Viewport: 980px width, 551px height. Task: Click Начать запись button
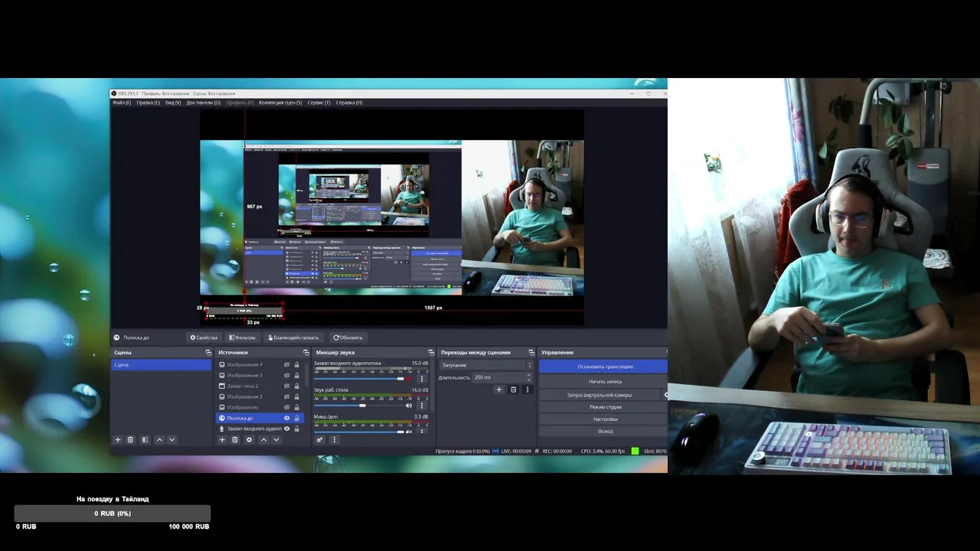(603, 381)
